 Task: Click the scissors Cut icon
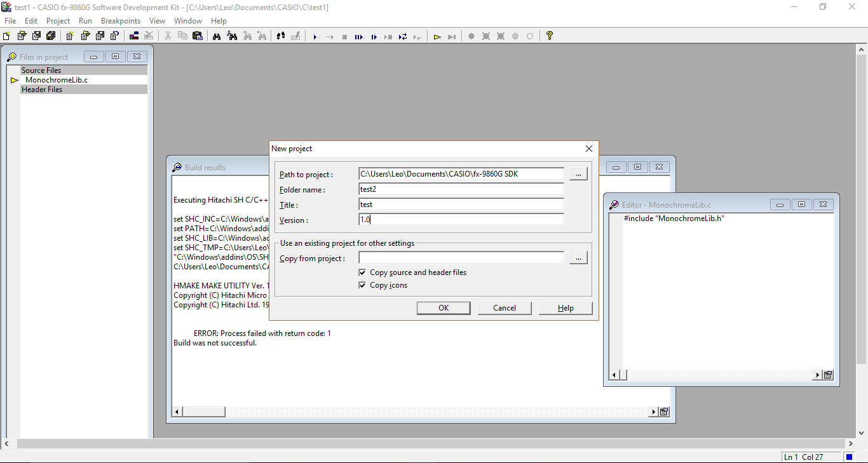tap(168, 36)
